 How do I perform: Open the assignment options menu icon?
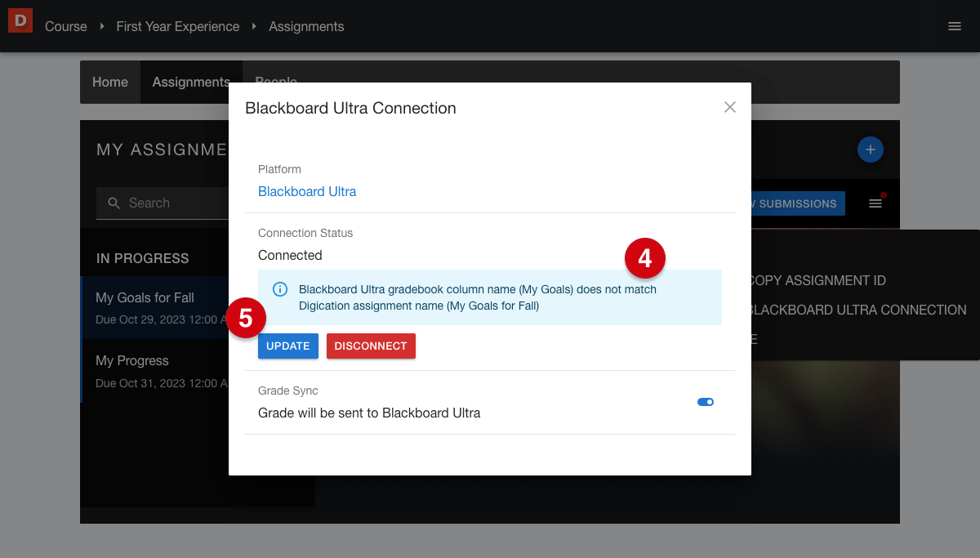click(875, 203)
